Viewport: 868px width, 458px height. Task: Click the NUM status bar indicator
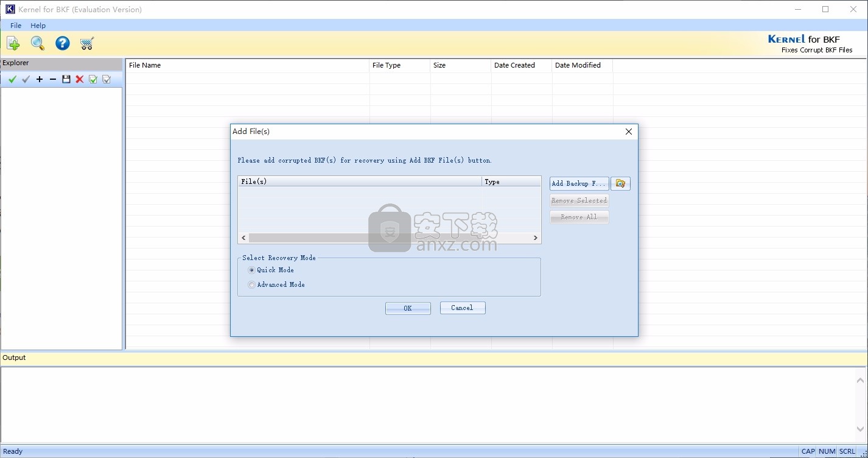pyautogui.click(x=827, y=451)
